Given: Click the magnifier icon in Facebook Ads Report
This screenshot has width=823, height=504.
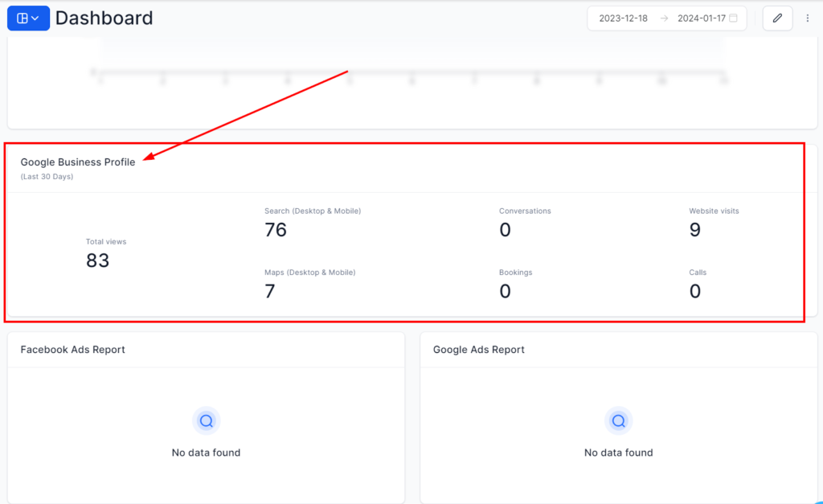Looking at the screenshot, I should point(207,420).
